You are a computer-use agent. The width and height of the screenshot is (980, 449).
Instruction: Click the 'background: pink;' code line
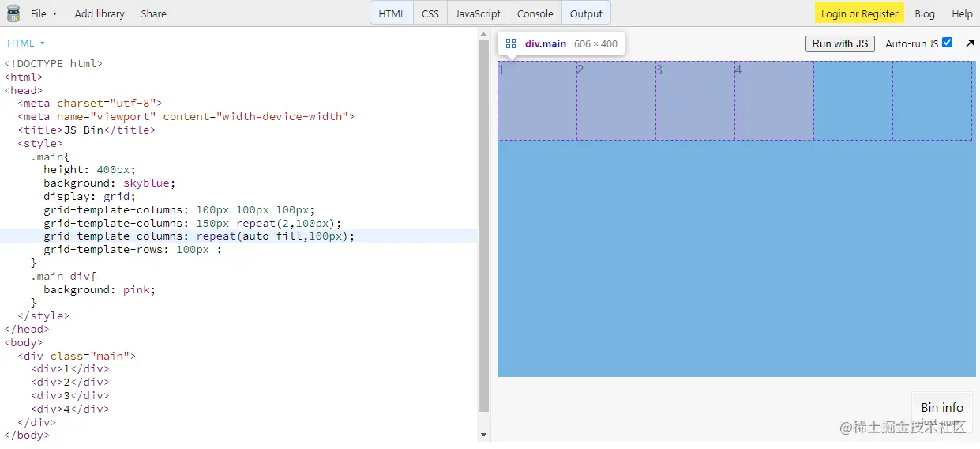click(100, 289)
